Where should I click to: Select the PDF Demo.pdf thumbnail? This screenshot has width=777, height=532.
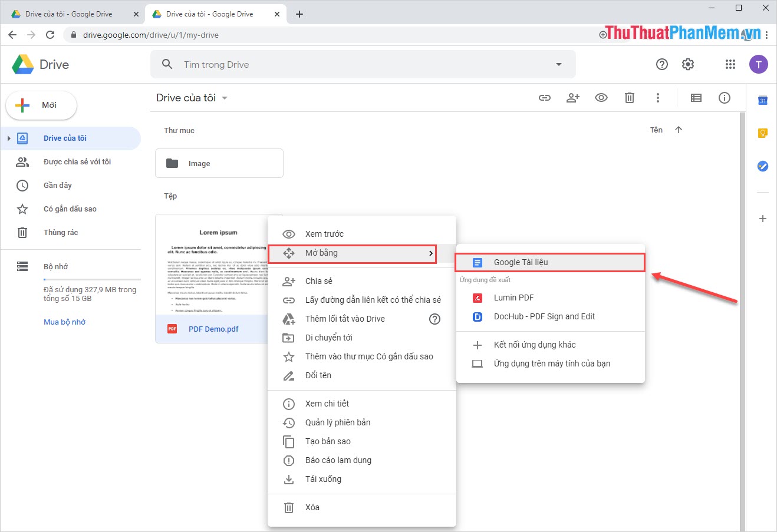coord(212,265)
